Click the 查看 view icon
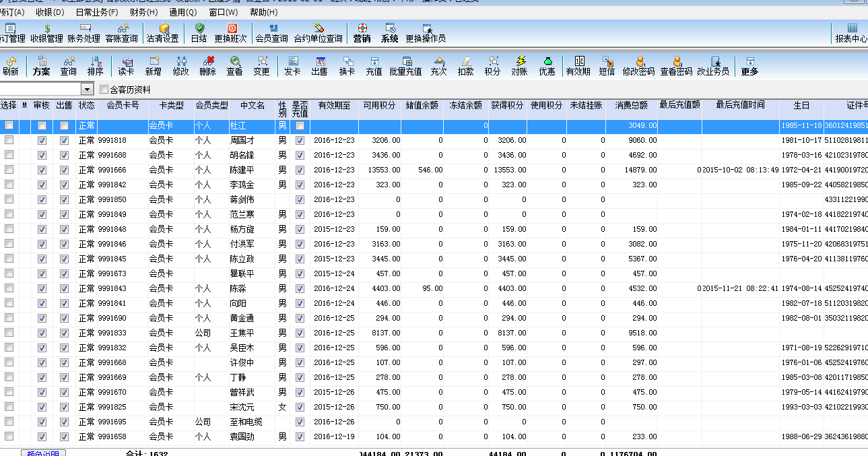868x456 pixels. click(234, 66)
